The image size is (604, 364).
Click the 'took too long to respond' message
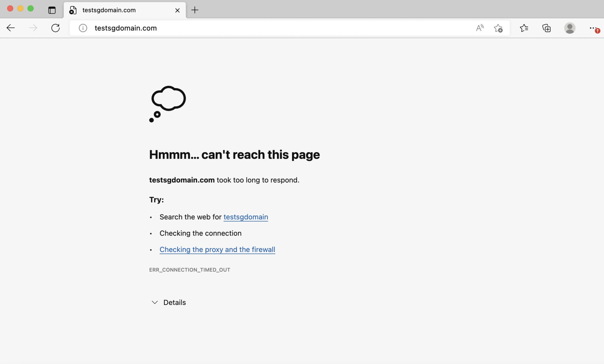coord(258,180)
